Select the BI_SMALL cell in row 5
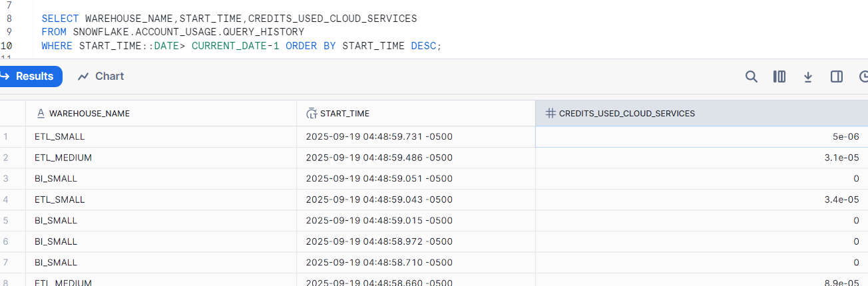 click(161, 220)
